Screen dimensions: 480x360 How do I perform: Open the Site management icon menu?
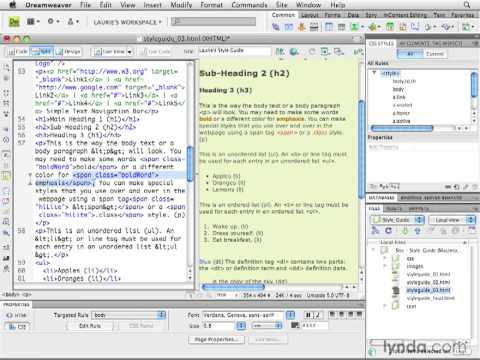pos(73,22)
